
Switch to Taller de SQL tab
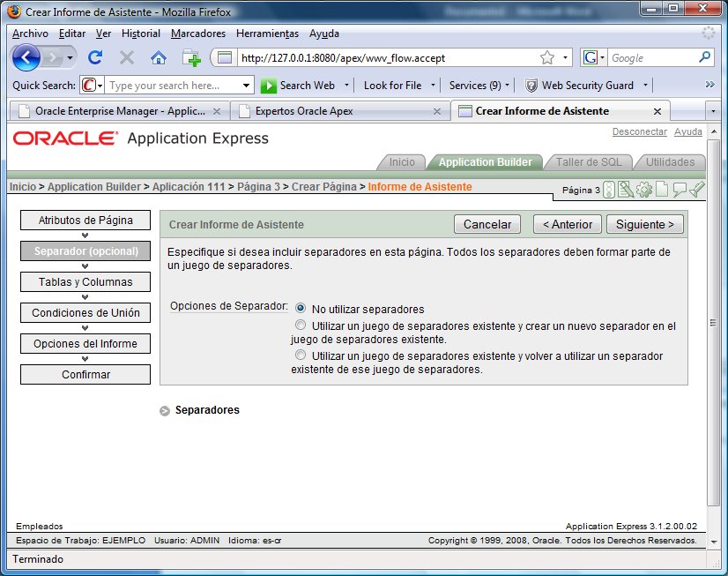[x=588, y=162]
